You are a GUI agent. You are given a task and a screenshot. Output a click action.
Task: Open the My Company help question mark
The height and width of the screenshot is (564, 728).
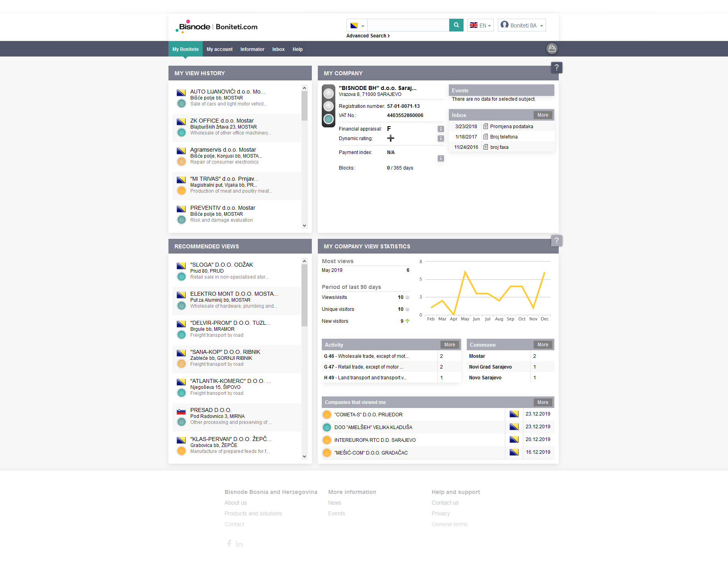[556, 67]
